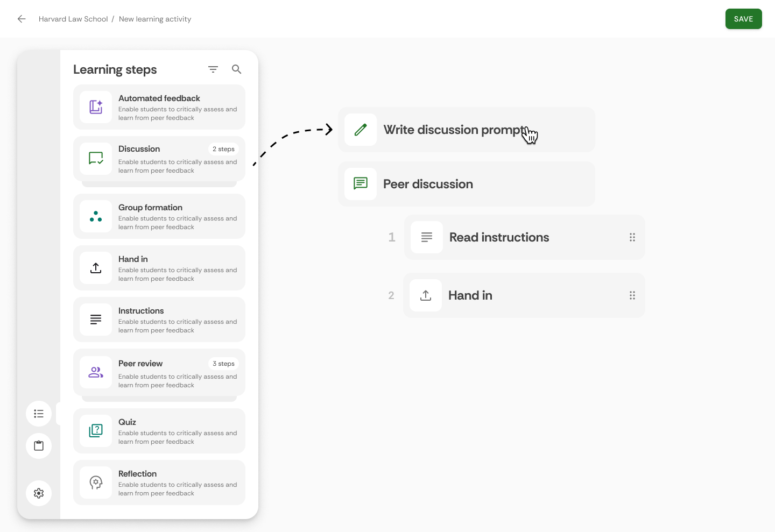Click the back arrow icon
The image size is (775, 532).
pyautogui.click(x=22, y=19)
